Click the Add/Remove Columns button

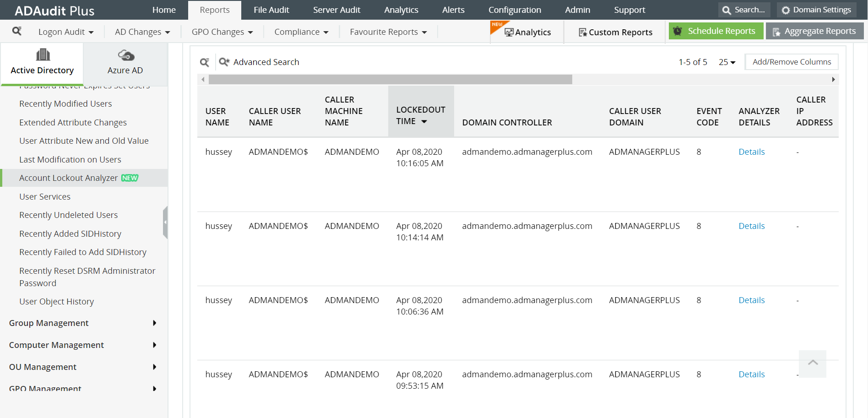[791, 61]
